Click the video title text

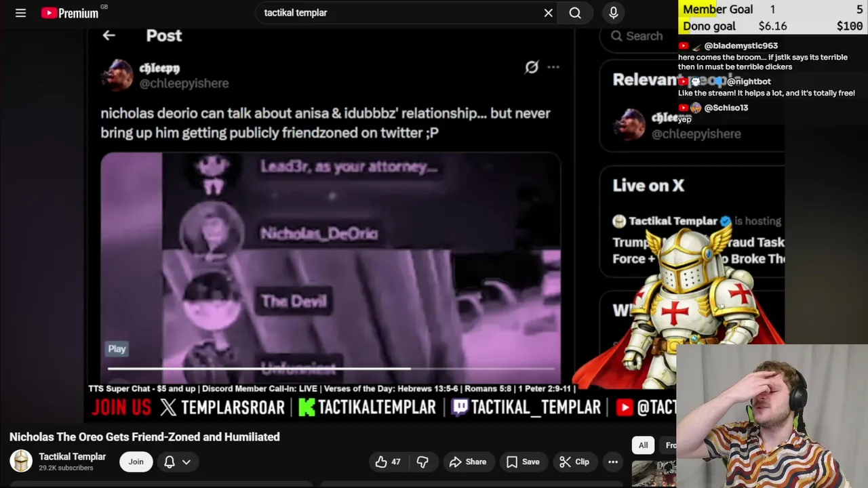click(x=144, y=437)
